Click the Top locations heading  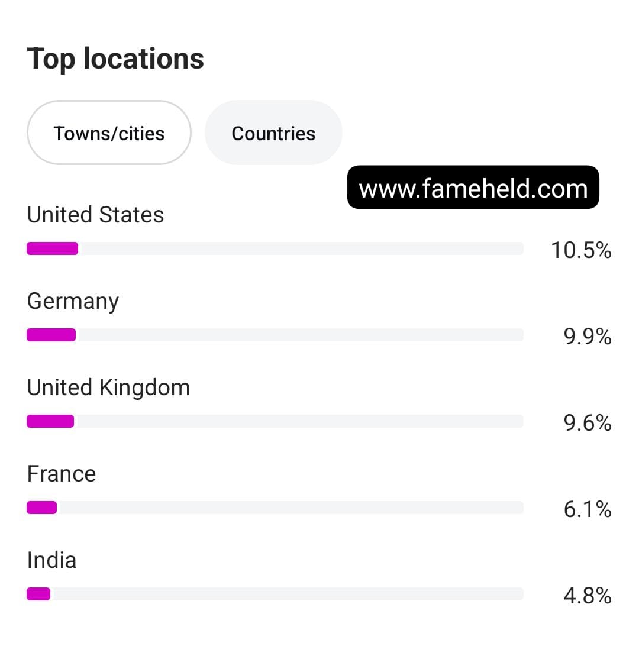(x=116, y=59)
